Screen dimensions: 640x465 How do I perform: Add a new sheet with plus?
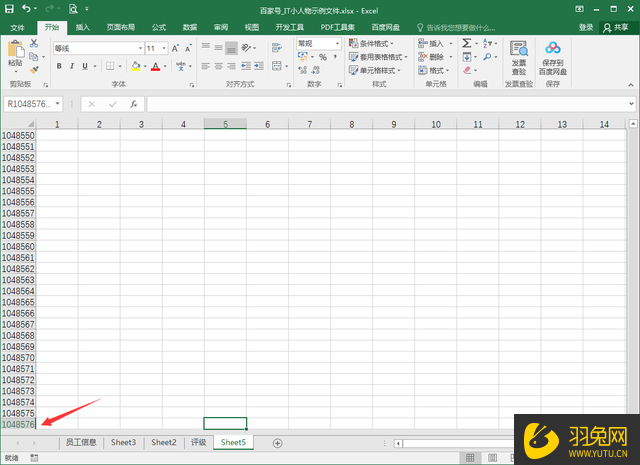pyautogui.click(x=278, y=443)
